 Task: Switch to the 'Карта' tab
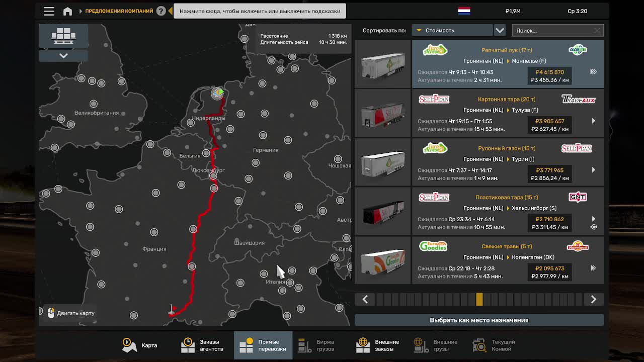(x=140, y=345)
